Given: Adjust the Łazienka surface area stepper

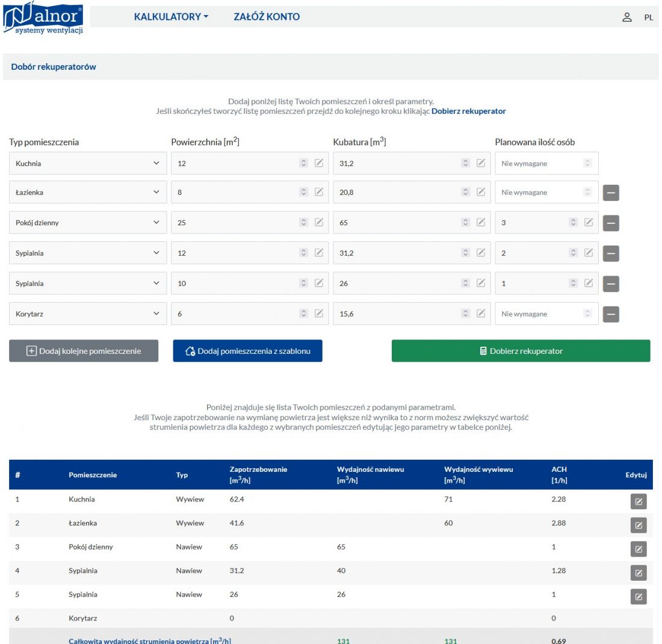Looking at the screenshot, I should 303,192.
